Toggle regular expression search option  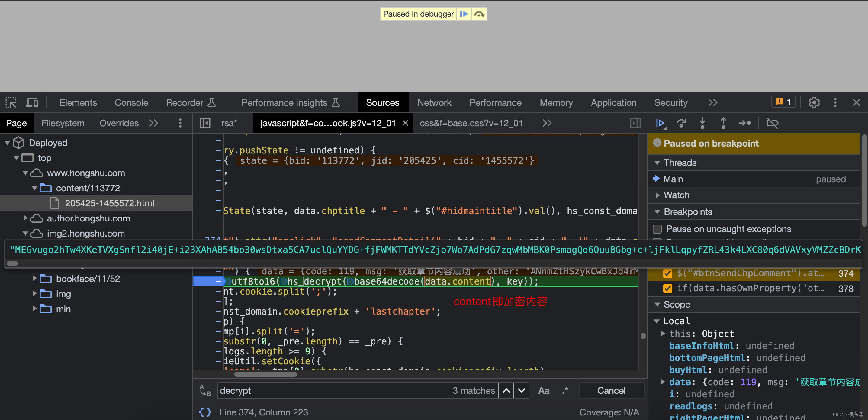tap(565, 390)
